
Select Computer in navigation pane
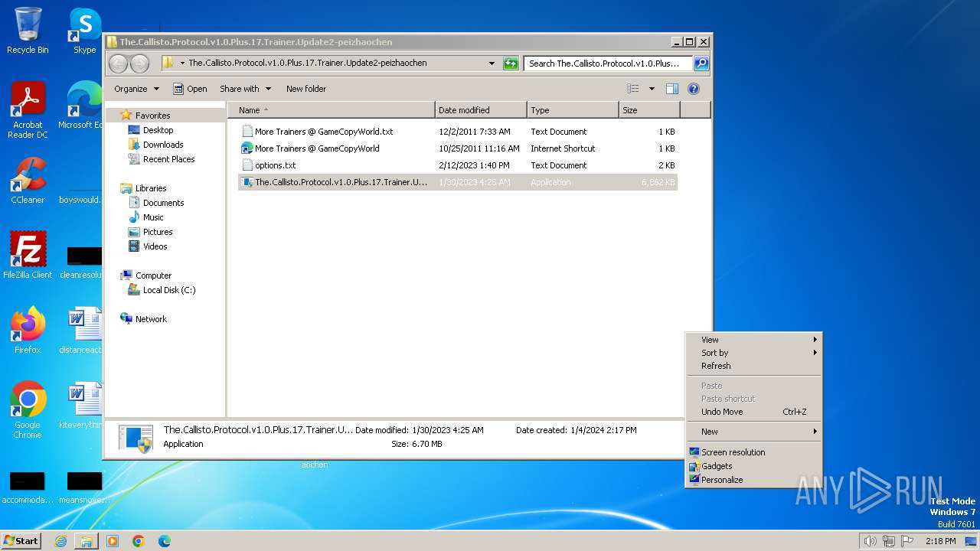(146, 275)
